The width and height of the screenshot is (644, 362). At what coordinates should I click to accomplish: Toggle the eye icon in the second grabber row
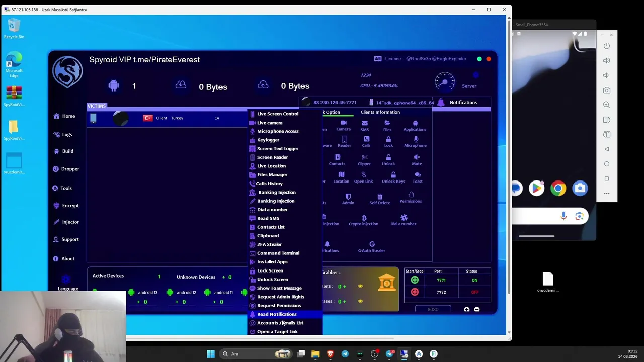click(x=360, y=301)
